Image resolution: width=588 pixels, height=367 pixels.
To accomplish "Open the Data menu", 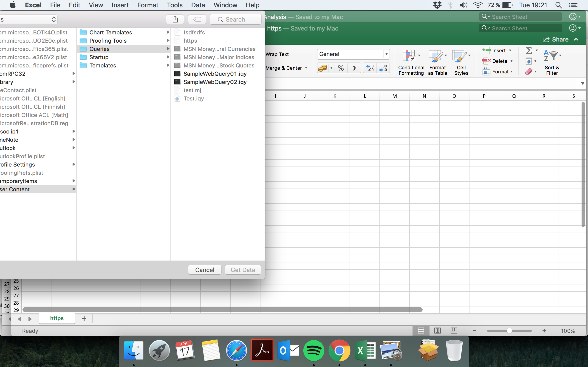I will [x=198, y=5].
